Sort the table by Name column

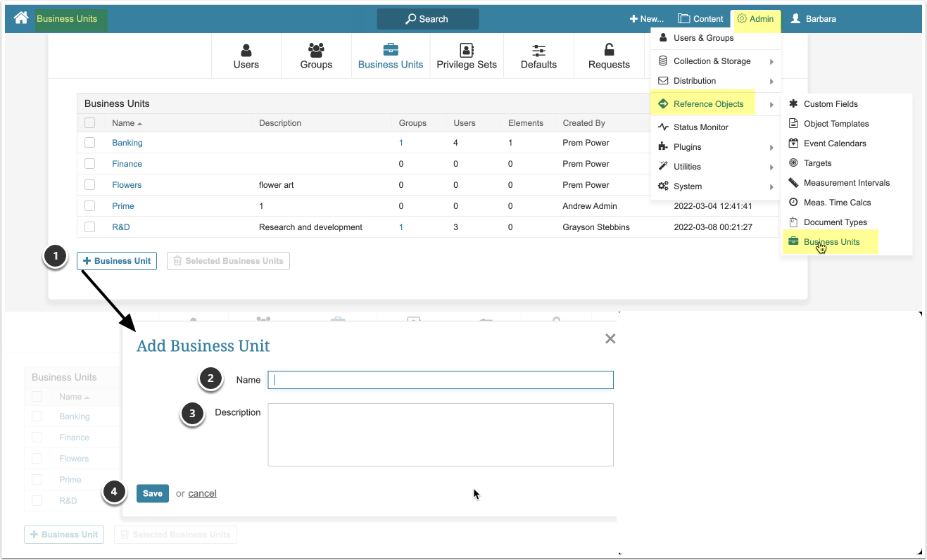click(x=123, y=123)
